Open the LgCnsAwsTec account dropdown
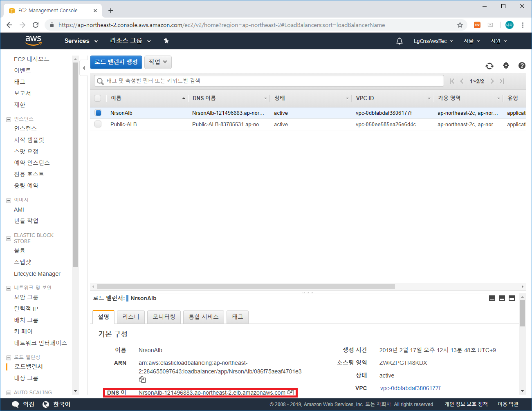 point(433,41)
